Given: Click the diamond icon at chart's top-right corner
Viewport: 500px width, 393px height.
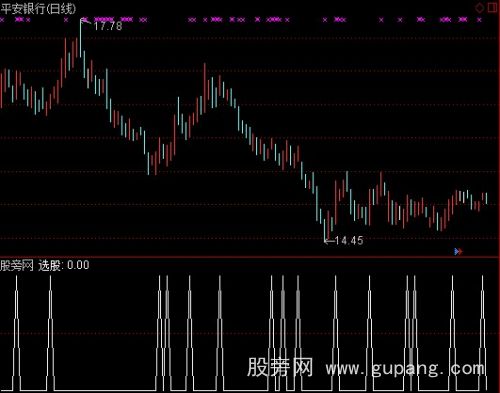Looking at the screenshot, I should (x=479, y=8).
